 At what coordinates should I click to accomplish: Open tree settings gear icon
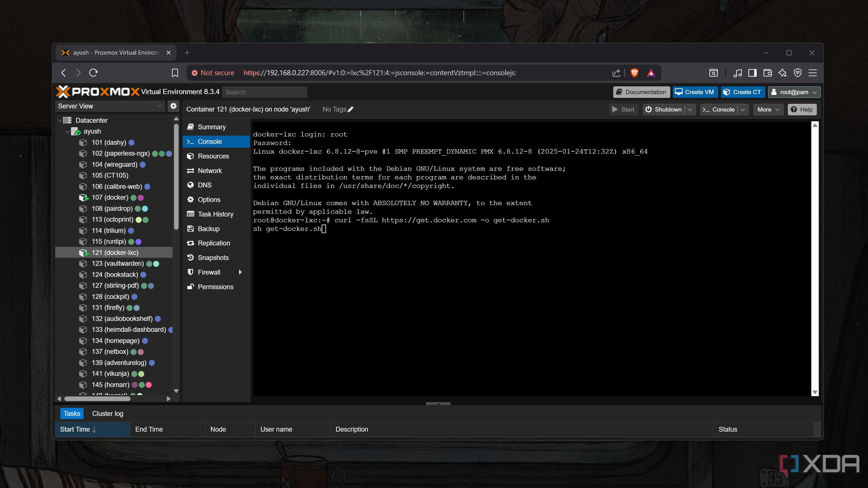173,106
